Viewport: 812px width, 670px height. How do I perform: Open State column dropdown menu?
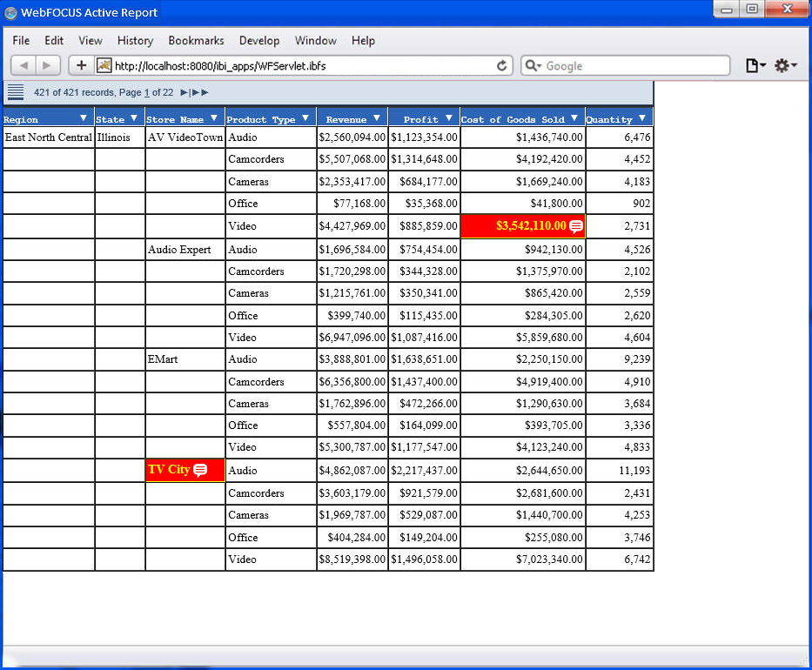[134, 118]
